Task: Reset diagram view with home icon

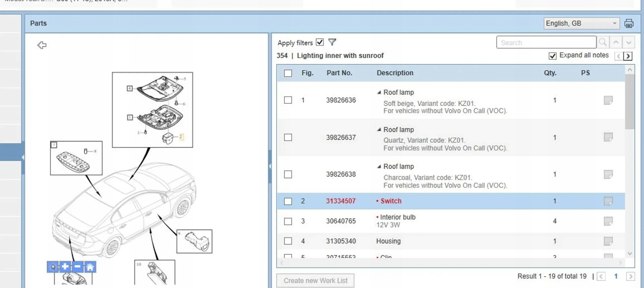Action: [90, 267]
